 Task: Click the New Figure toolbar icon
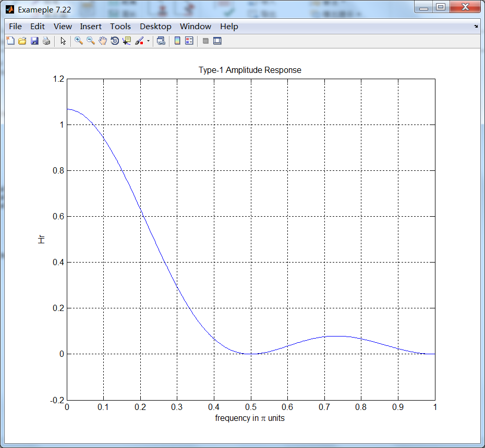tap(10, 41)
